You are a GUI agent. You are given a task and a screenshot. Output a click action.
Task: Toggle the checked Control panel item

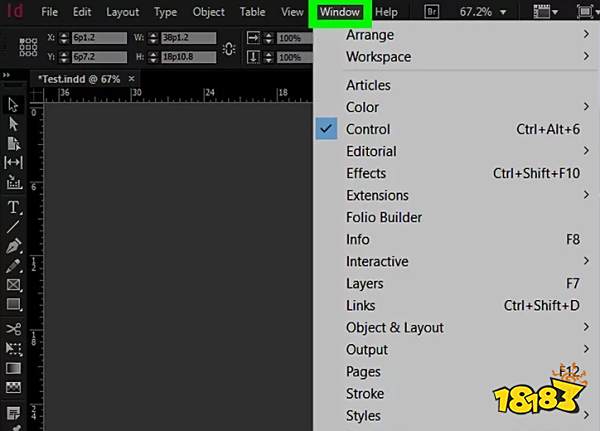click(x=367, y=129)
